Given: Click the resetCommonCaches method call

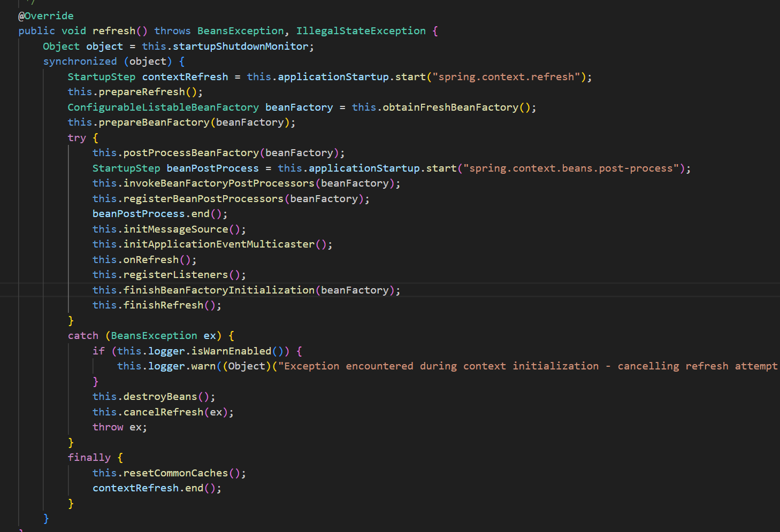Looking at the screenshot, I should click(175, 473).
